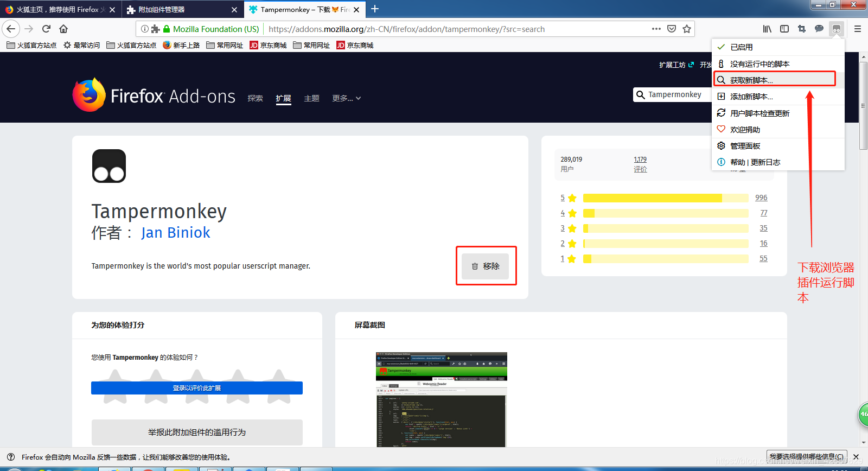Switch to the 火狐主页 tab
The height and width of the screenshot is (471, 868).
pos(60,9)
